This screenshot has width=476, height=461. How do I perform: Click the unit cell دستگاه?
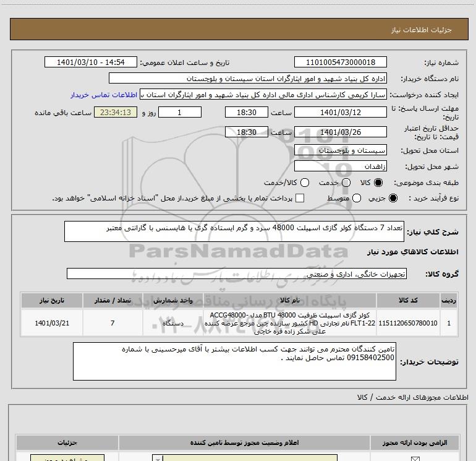(x=172, y=323)
